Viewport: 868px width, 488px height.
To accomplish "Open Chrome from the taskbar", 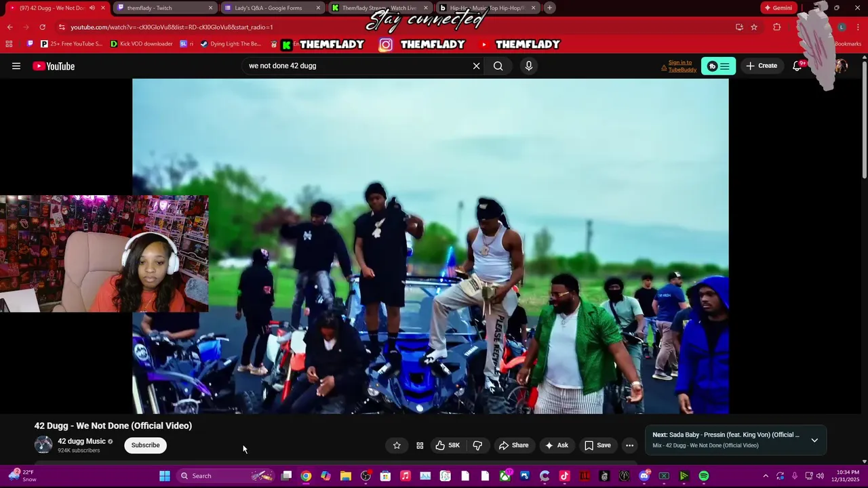I will tap(306, 476).
